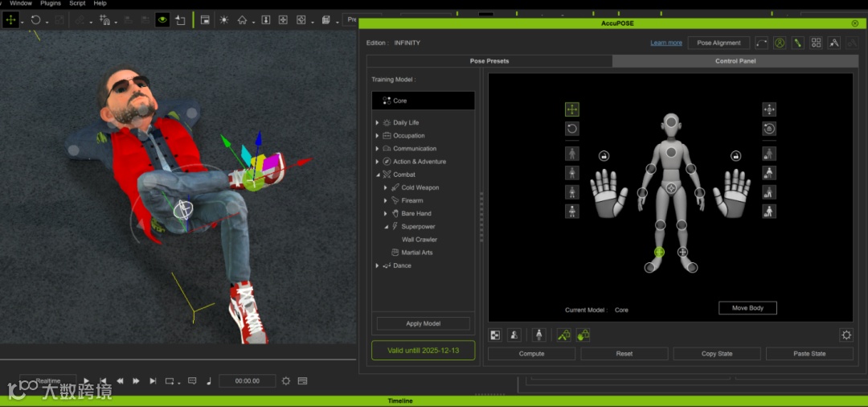Activate the Rotate mode icon in Control Panel
The image size is (868, 407).
[572, 129]
